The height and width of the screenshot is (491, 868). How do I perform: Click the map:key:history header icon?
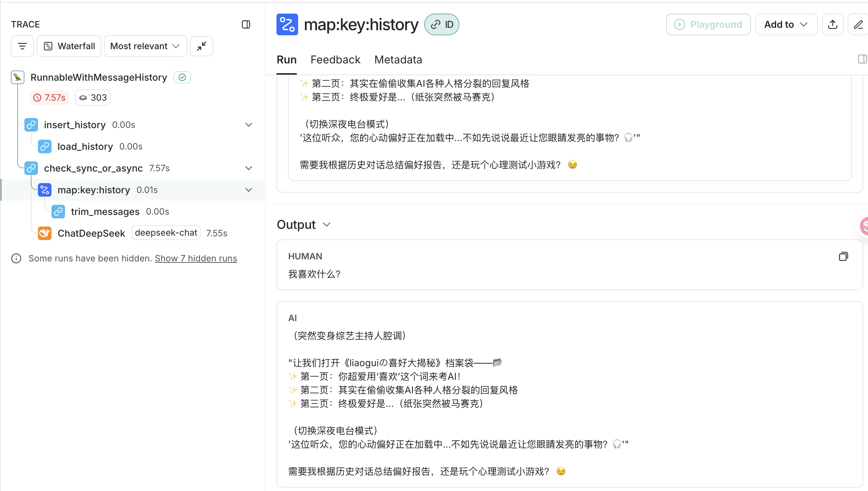click(287, 24)
